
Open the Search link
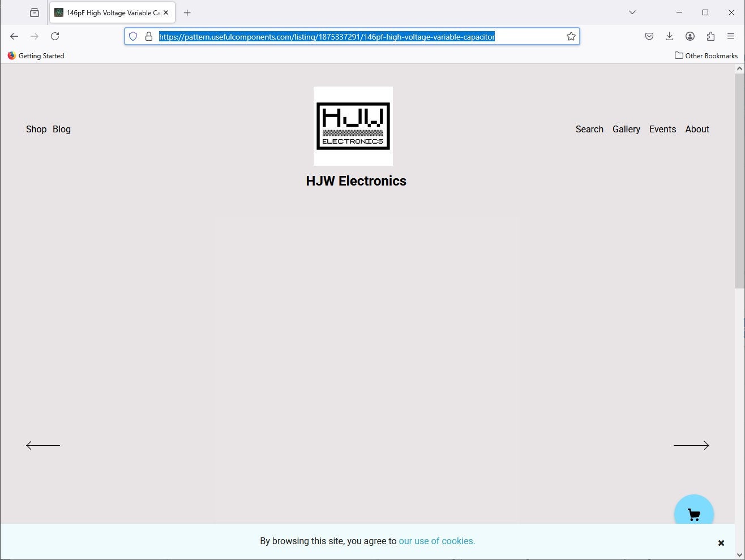(589, 129)
